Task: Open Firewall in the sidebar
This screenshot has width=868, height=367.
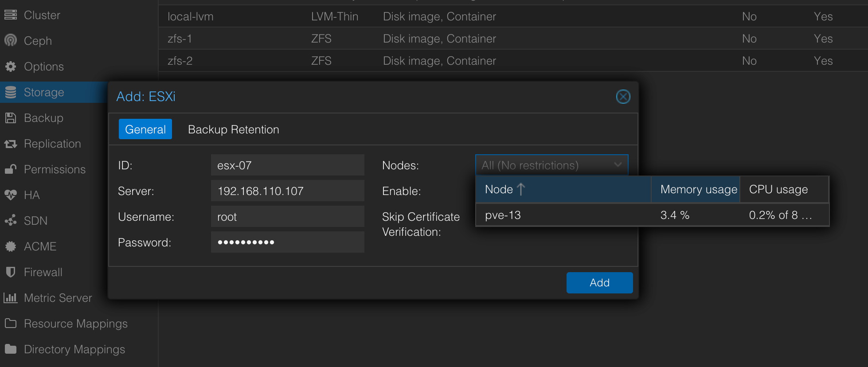Action: click(x=43, y=272)
